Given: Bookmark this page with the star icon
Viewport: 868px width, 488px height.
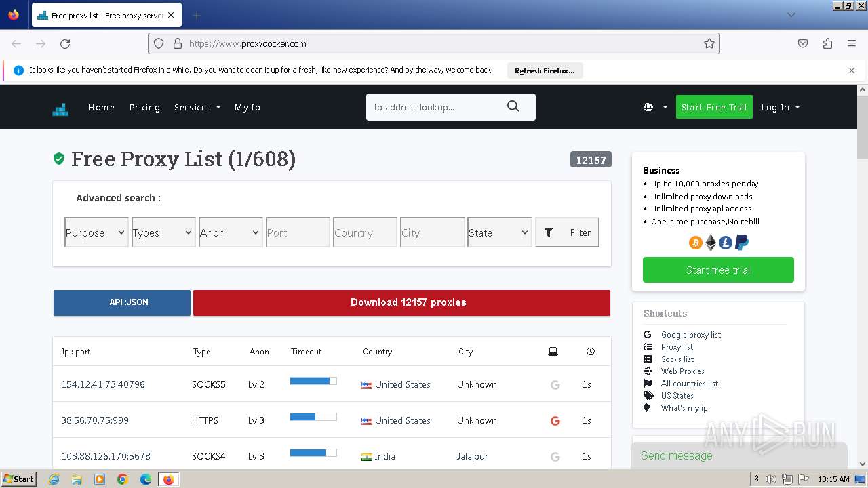Looking at the screenshot, I should tap(709, 43).
